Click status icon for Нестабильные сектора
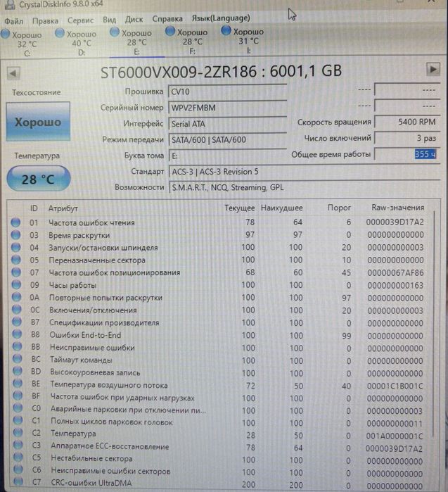The height and width of the screenshot is (492, 448). pyautogui.click(x=18, y=458)
